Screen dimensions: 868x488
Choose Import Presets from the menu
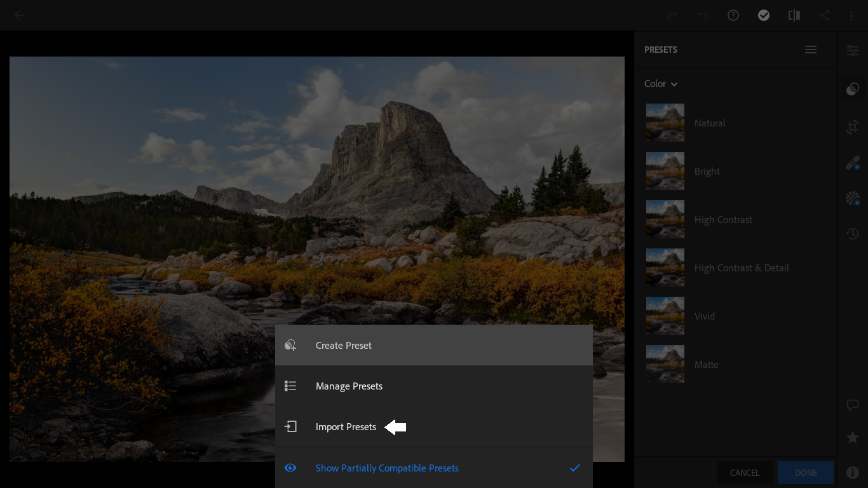346,427
